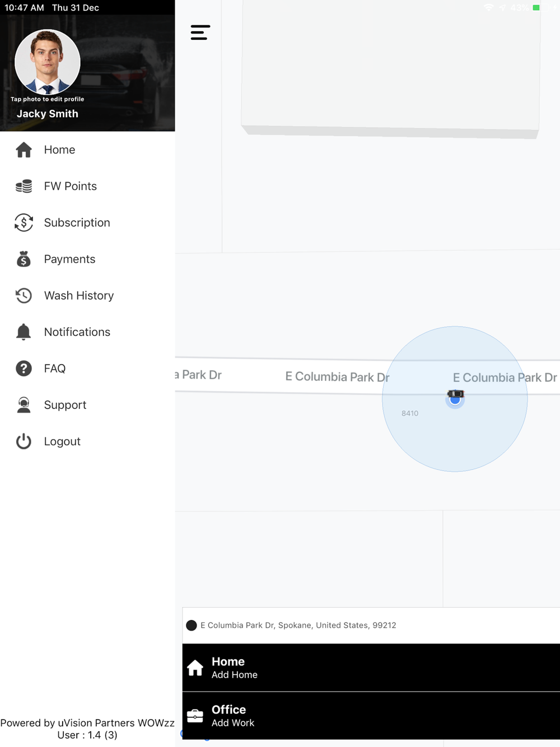Tap 'Powered by uVision Partners WOWzz' text

(x=87, y=723)
